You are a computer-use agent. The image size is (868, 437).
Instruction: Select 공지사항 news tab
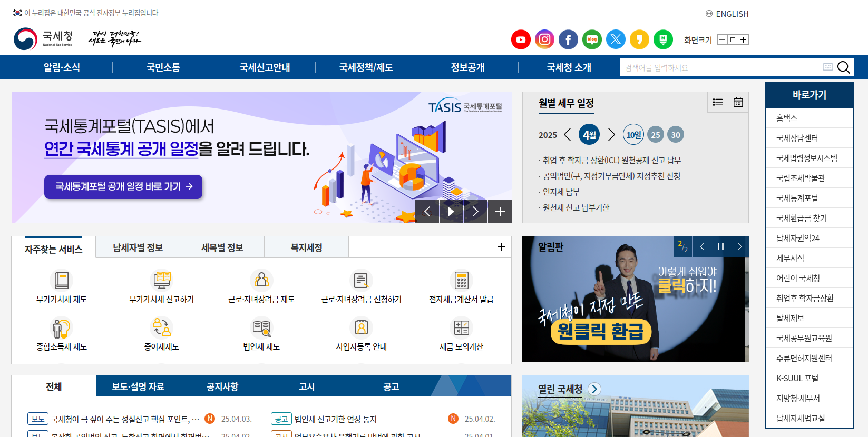[222, 386]
